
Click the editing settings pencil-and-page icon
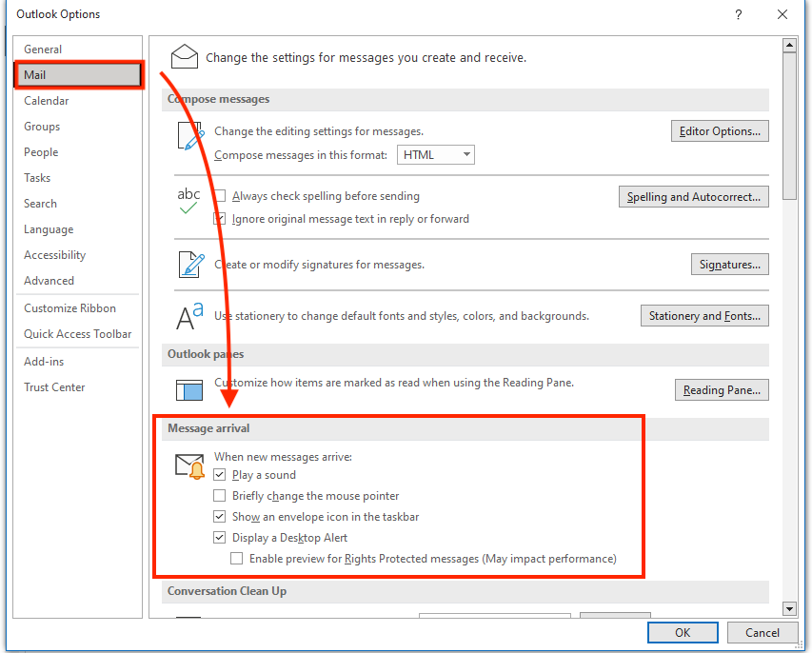coord(190,136)
